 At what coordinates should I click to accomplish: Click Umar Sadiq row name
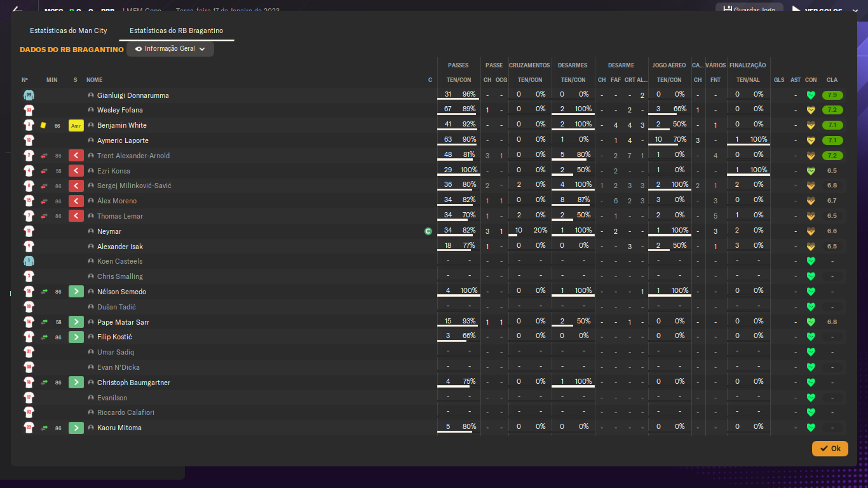pos(116,353)
